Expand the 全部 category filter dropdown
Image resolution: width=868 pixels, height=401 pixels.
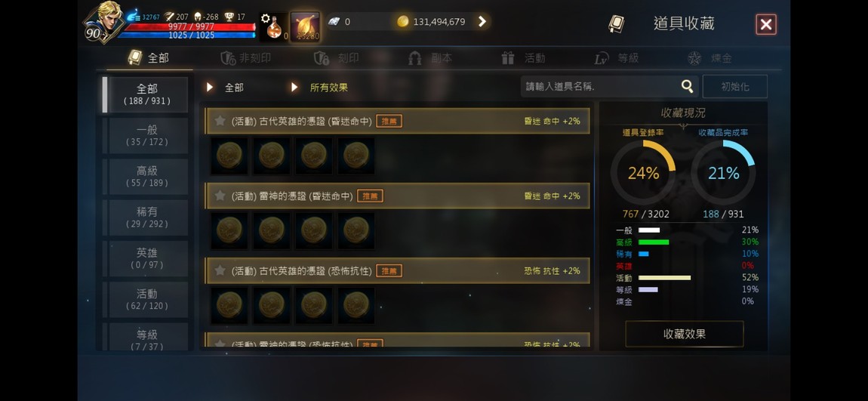tap(226, 88)
